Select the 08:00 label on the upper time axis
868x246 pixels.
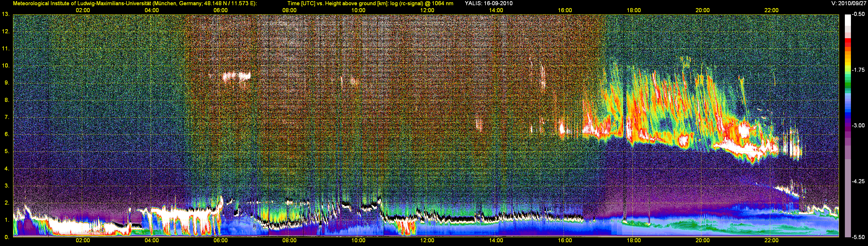coord(289,10)
